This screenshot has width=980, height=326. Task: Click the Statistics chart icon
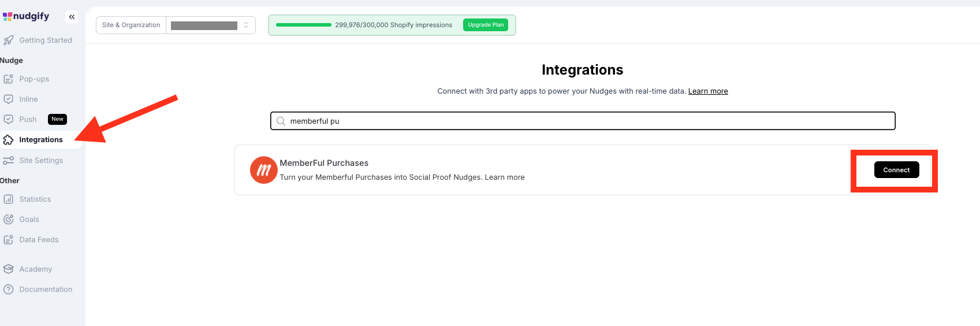[x=9, y=199]
